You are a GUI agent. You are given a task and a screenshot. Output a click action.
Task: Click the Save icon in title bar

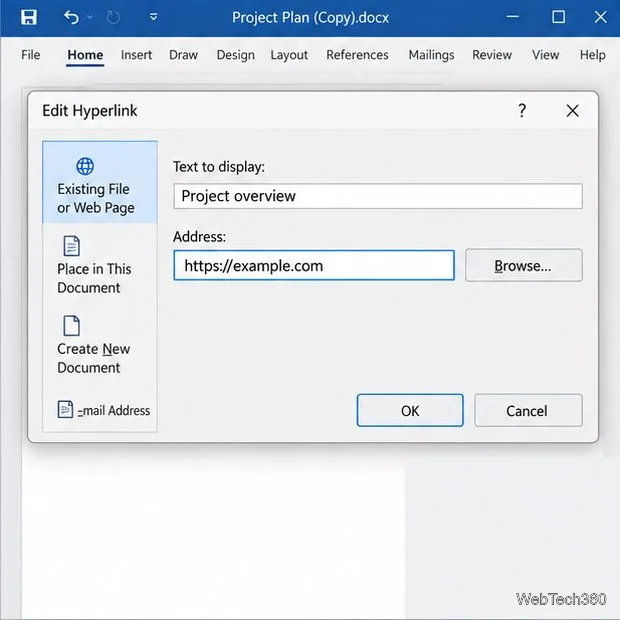[x=28, y=17]
